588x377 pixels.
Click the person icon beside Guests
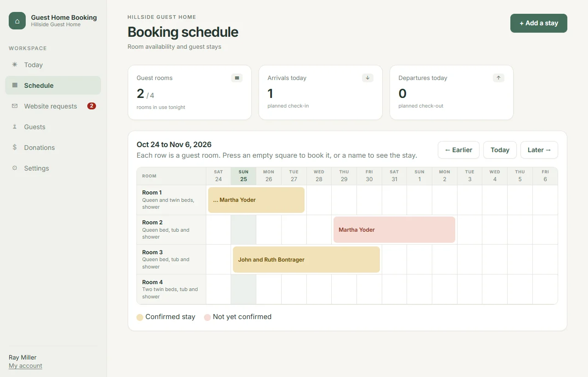pyautogui.click(x=15, y=127)
